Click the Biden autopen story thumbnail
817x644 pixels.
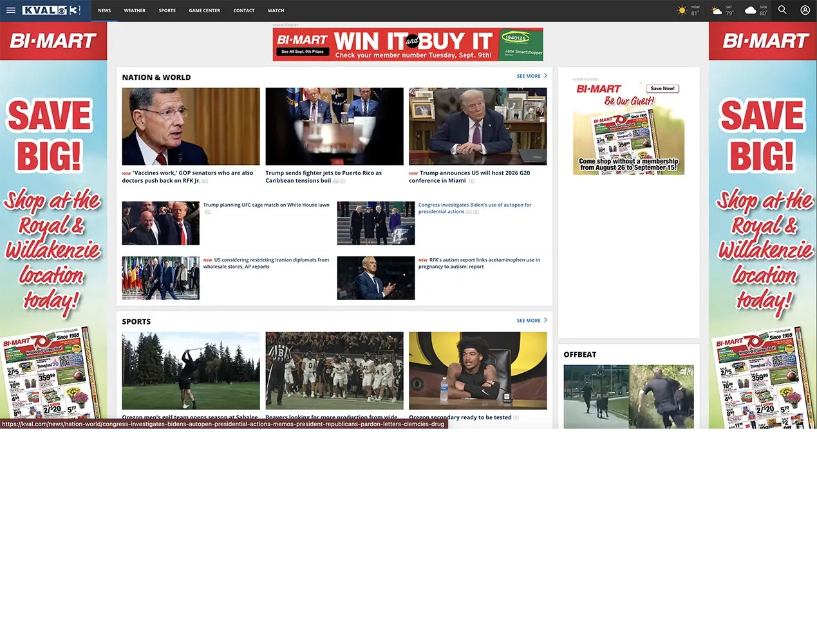tap(376, 223)
